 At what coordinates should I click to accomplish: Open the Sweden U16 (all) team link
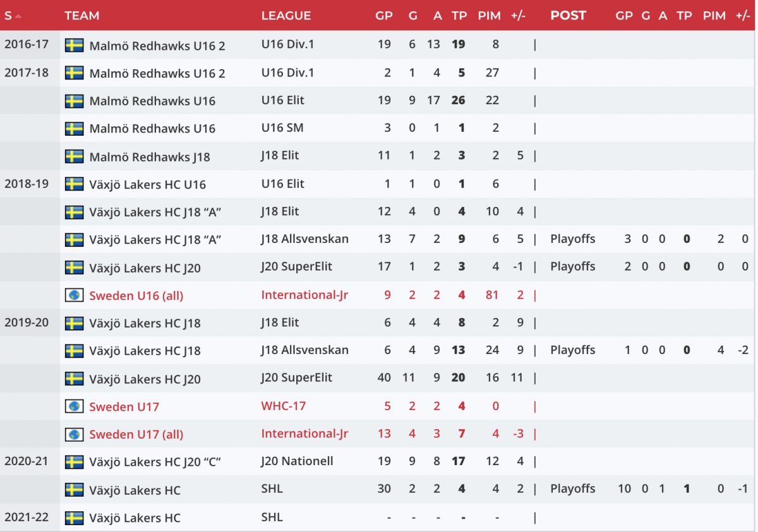click(136, 295)
